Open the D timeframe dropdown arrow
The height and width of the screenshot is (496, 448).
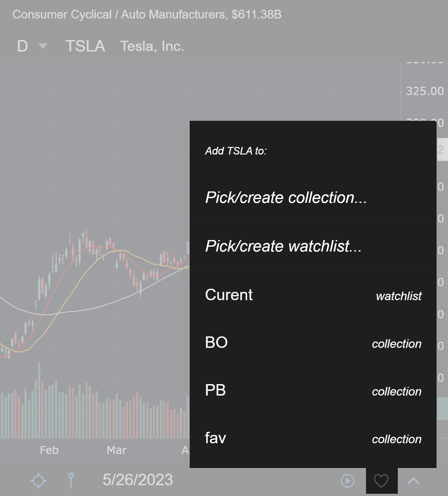coord(43,46)
